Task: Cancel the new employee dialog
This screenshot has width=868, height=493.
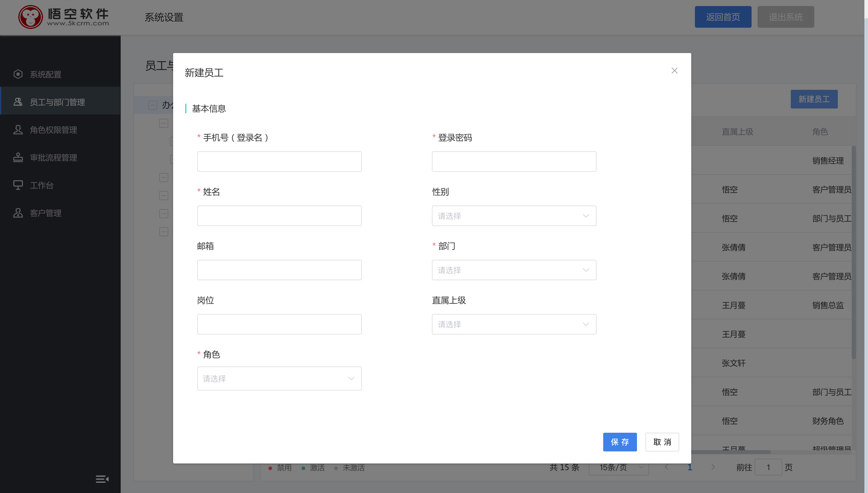Action: (662, 442)
